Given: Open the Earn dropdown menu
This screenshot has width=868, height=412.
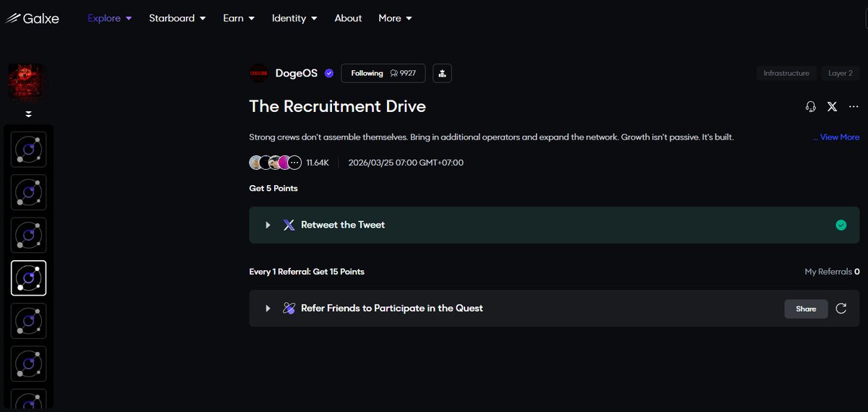Looking at the screenshot, I should [239, 18].
